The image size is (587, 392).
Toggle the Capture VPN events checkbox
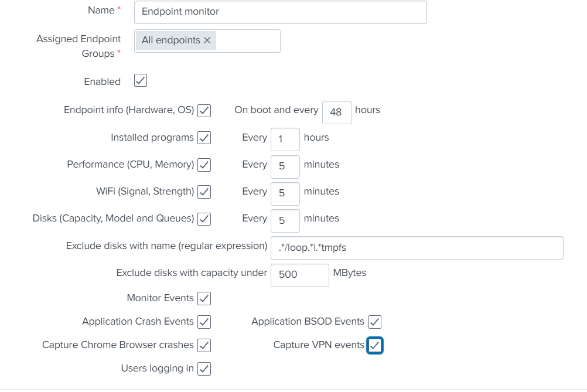point(375,346)
